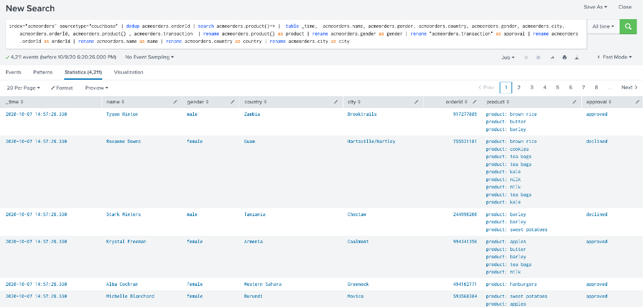Stop the search job

click(538, 57)
